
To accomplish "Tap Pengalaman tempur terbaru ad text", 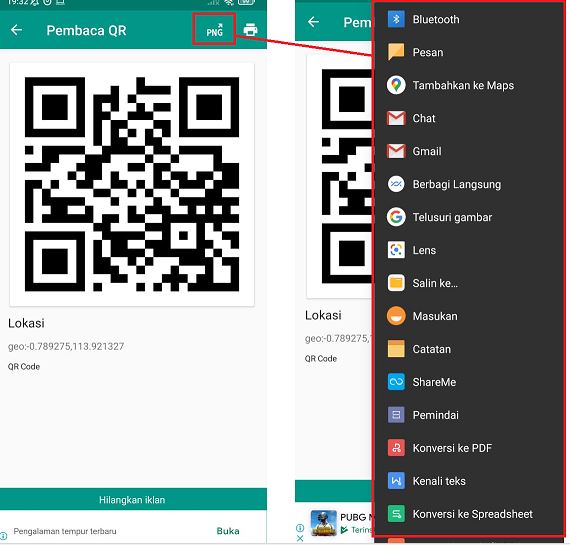I will [x=65, y=531].
